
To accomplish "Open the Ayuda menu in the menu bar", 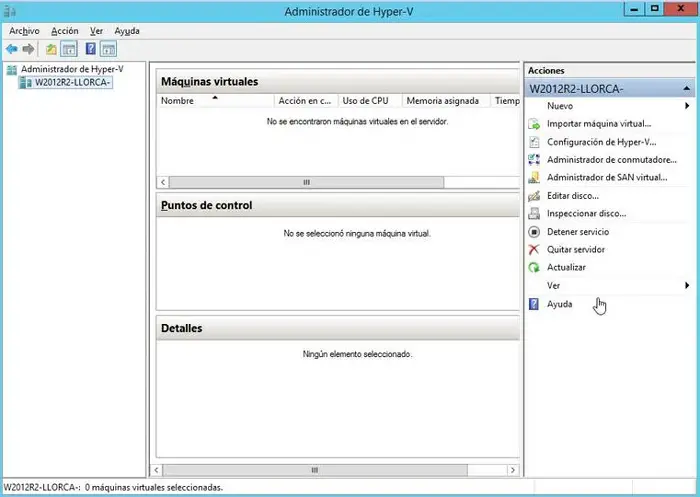I will 127,31.
